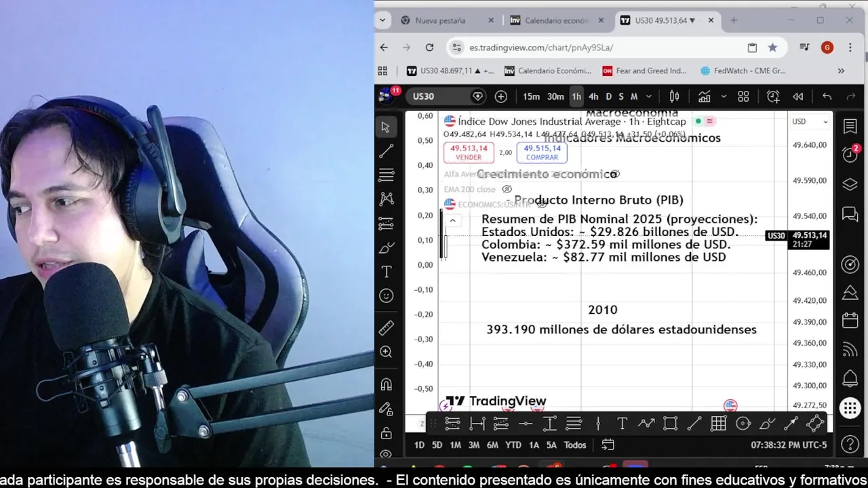Select vertical line in floating favorites toolbar
The height and width of the screenshot is (488, 868).
click(597, 424)
